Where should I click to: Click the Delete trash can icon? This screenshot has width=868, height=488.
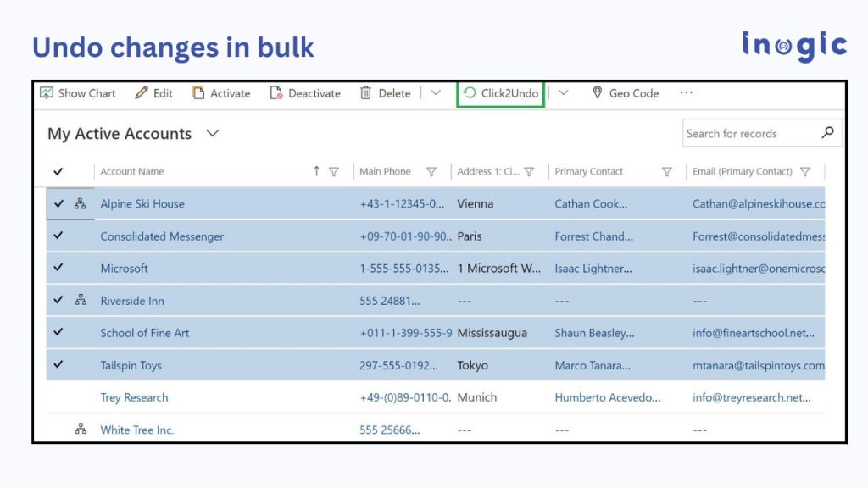point(366,92)
